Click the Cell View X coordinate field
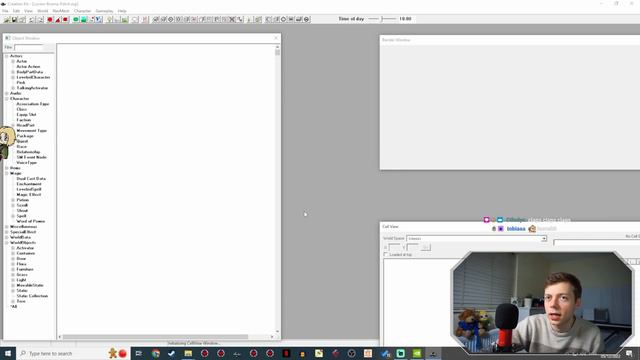This screenshot has width=640, height=360. [394, 247]
